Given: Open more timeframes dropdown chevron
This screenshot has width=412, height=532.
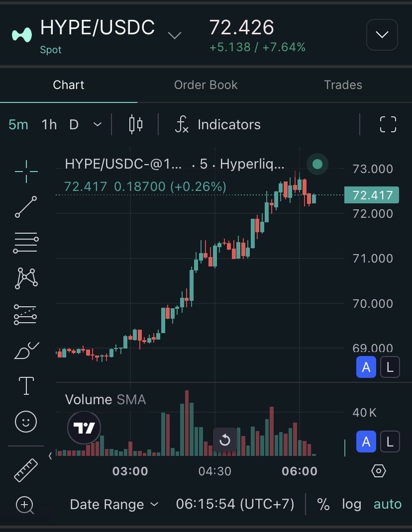Looking at the screenshot, I should tap(98, 124).
